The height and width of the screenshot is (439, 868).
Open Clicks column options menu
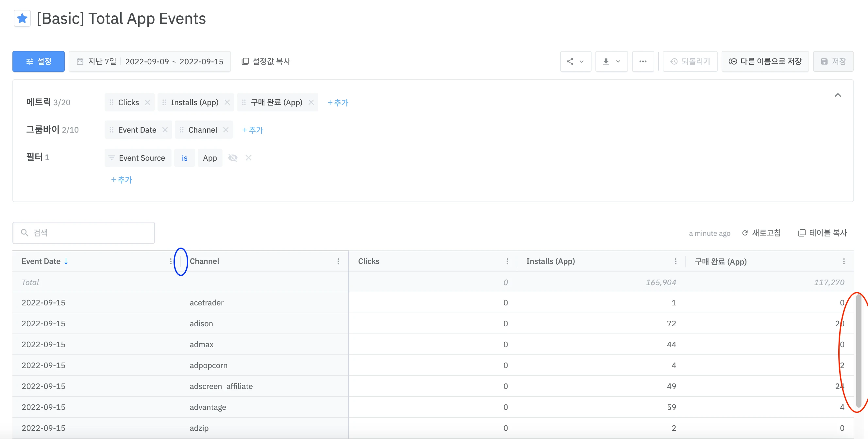tap(507, 262)
